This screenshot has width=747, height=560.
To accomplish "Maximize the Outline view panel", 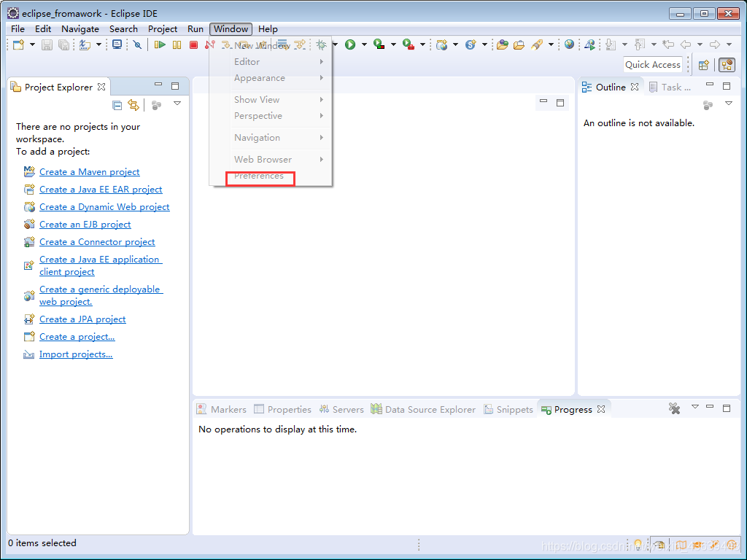I will tap(727, 86).
